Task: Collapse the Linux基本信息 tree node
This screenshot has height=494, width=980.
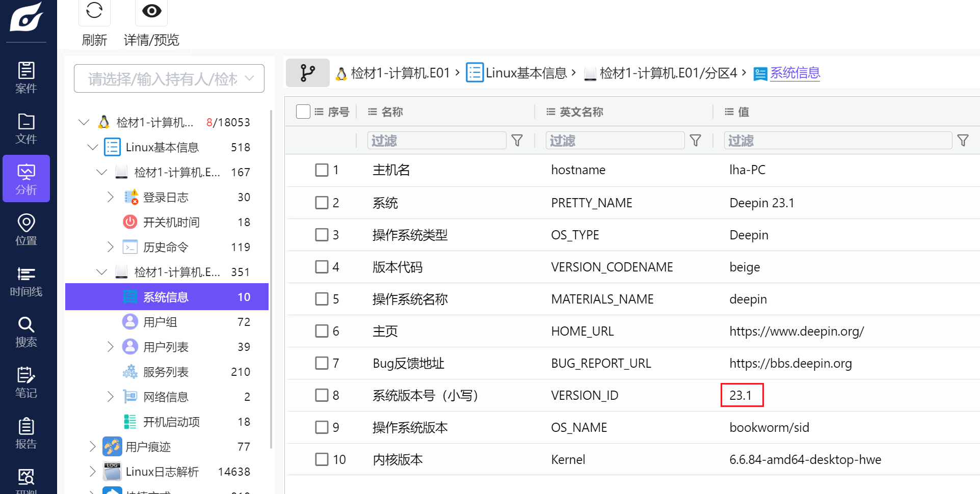Action: tap(93, 147)
